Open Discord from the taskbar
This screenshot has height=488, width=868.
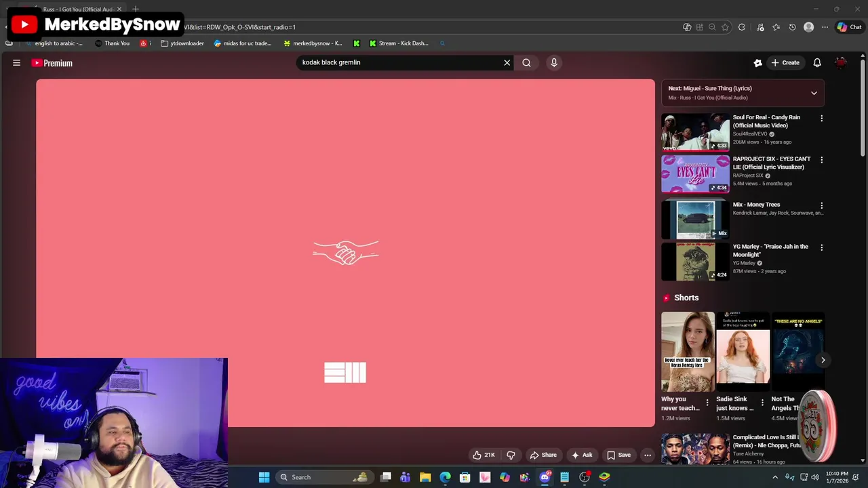pos(545,477)
